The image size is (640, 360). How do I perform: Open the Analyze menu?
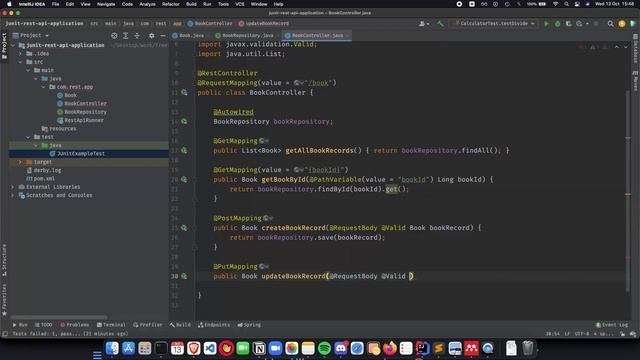pos(147,4)
